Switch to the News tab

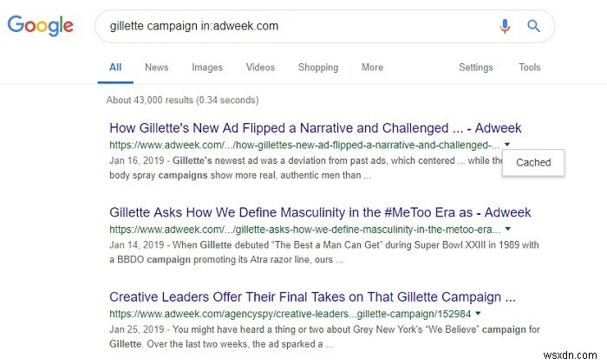[x=157, y=68]
